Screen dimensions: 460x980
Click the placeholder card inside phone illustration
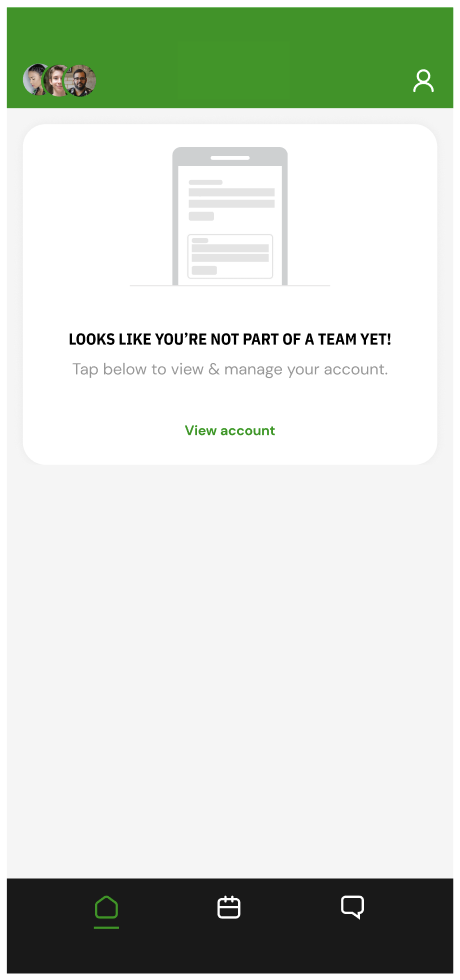click(x=230, y=256)
